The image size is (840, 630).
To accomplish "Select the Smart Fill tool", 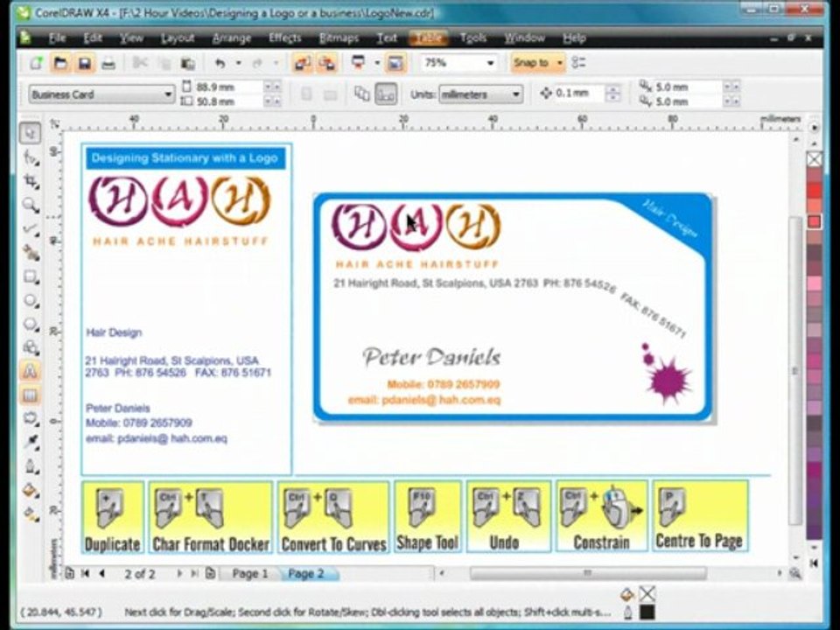I will 31,252.
